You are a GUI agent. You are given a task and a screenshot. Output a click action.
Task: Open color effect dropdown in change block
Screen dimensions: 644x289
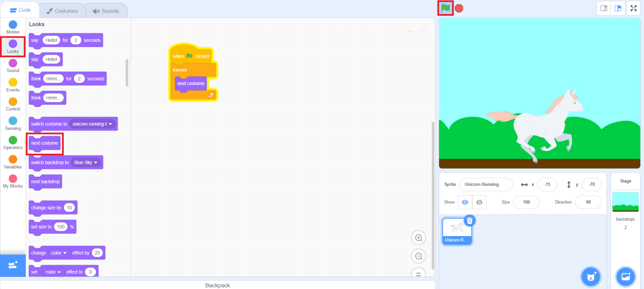pos(59,253)
